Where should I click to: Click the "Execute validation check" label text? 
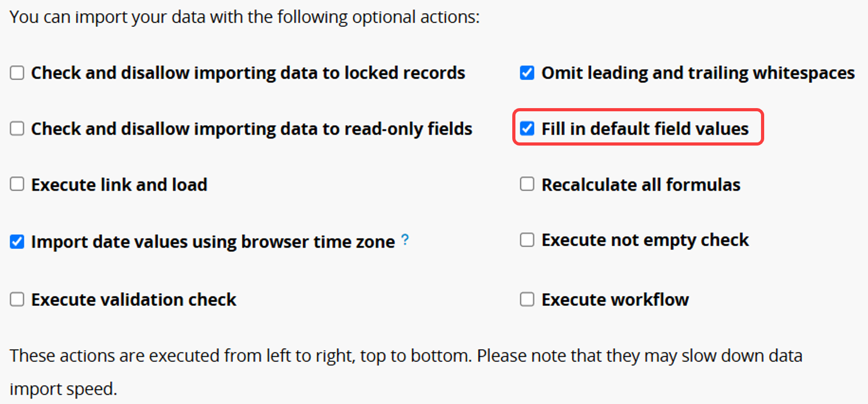click(x=134, y=300)
